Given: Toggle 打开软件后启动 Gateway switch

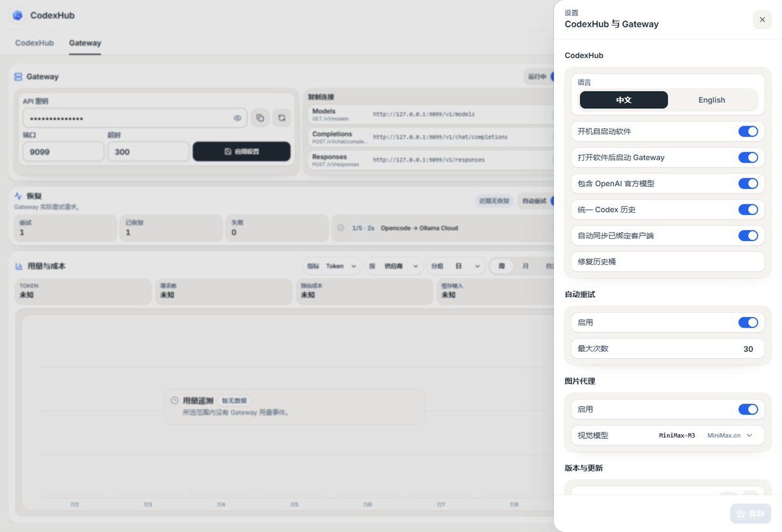Looking at the screenshot, I should click(x=748, y=158).
